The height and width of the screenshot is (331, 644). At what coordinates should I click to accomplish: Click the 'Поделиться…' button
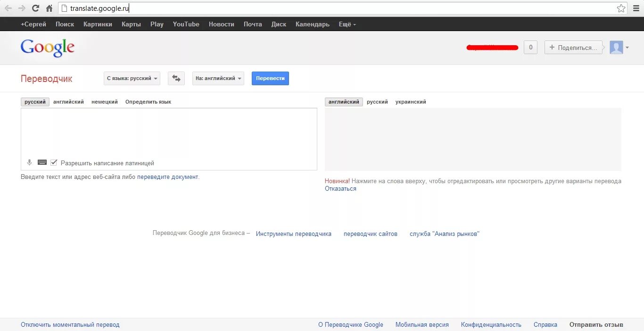click(x=573, y=48)
